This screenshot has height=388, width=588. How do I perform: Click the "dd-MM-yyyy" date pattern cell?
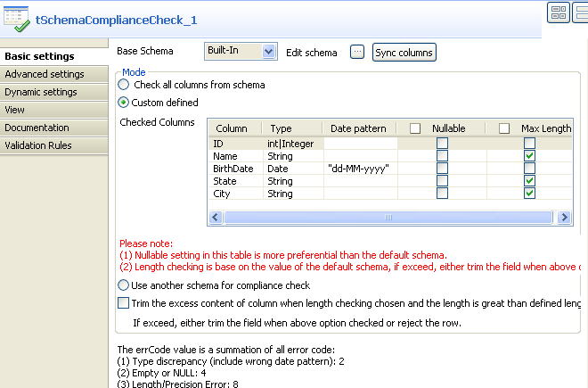pyautogui.click(x=361, y=169)
